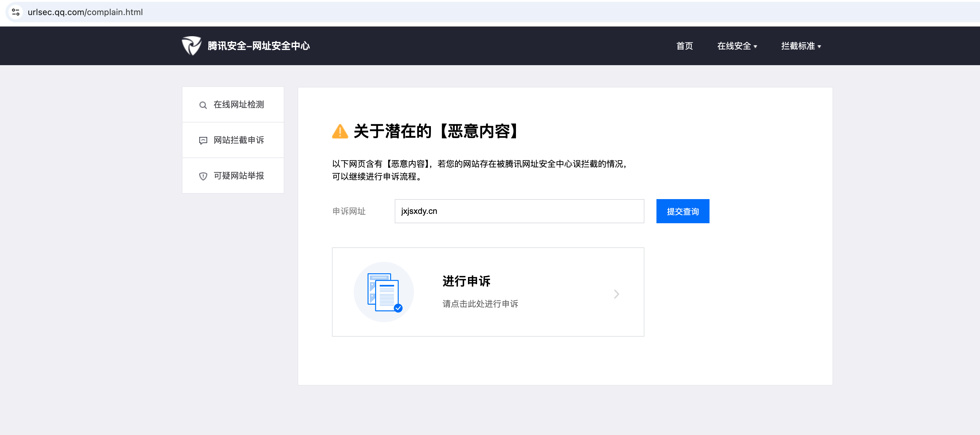Screen dimensions: 980x435
Task: Click 请点击此处进行申诉 link text
Action: tap(480, 304)
